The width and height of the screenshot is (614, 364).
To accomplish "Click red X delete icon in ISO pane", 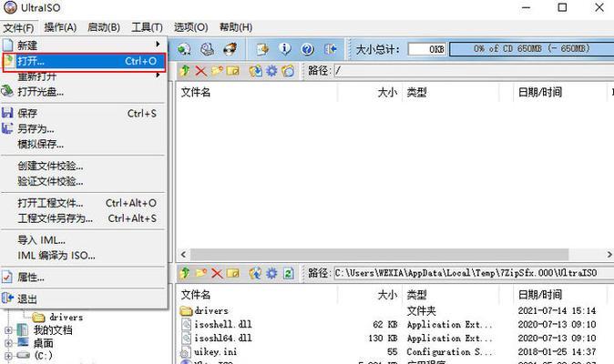I will click(201, 71).
